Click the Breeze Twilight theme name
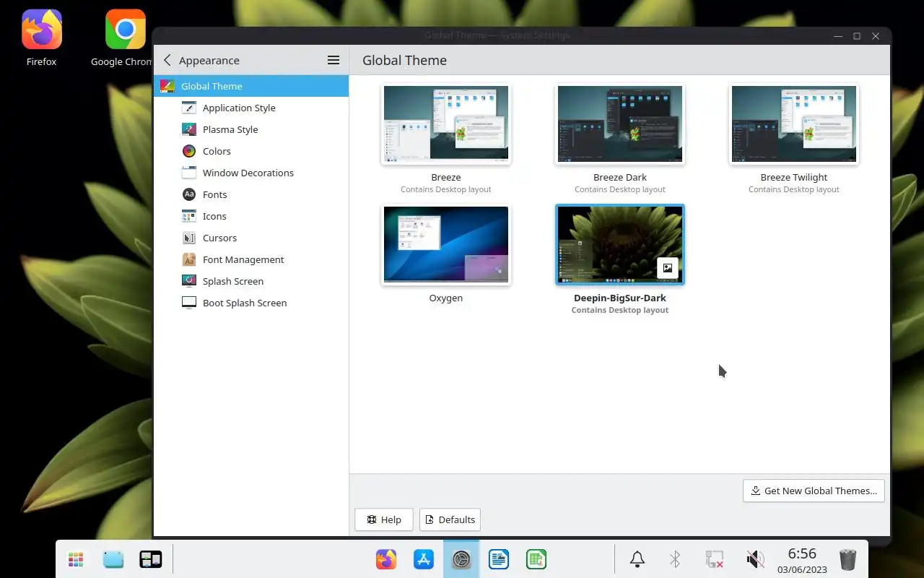This screenshot has height=578, width=924. point(794,177)
